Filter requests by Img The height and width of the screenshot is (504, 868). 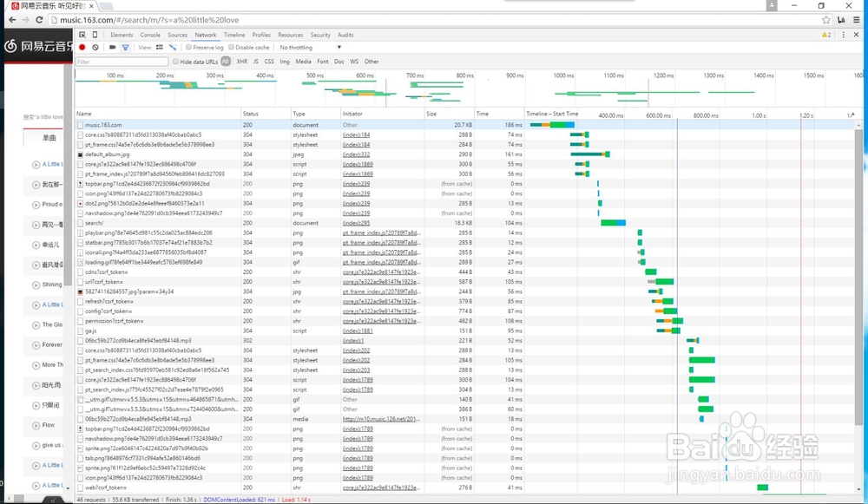pos(285,62)
